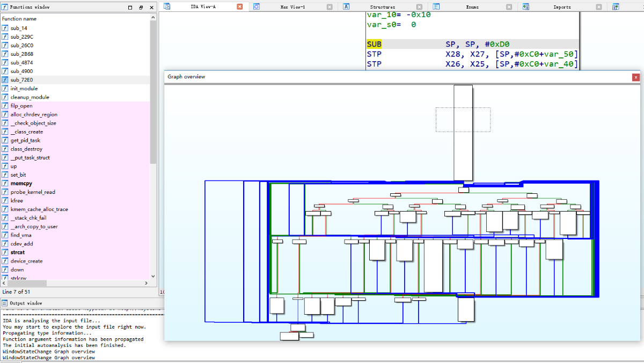Click the function icon beside init_module
The width and height of the screenshot is (644, 363).
[x=5, y=89]
